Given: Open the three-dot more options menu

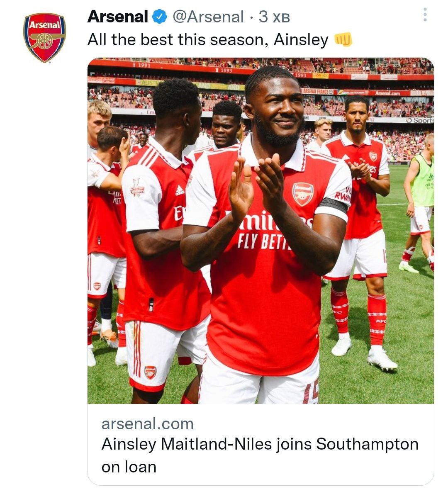Looking at the screenshot, I should click(424, 15).
